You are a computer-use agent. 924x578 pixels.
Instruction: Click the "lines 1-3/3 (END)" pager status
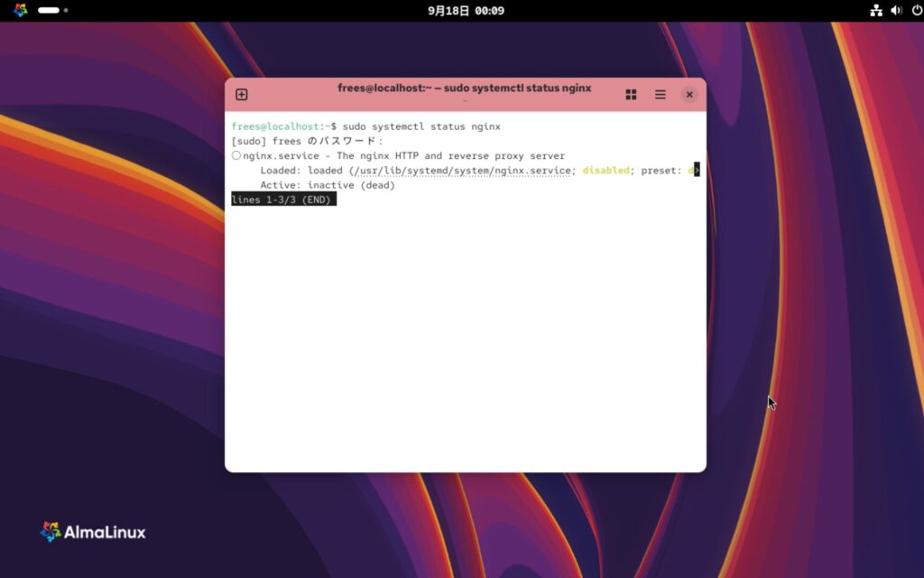[283, 200]
